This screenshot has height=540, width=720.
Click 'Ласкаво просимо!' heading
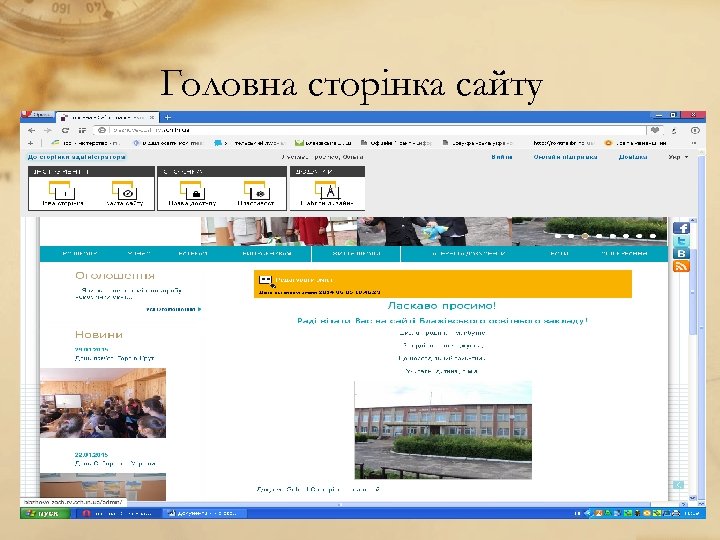point(442,306)
